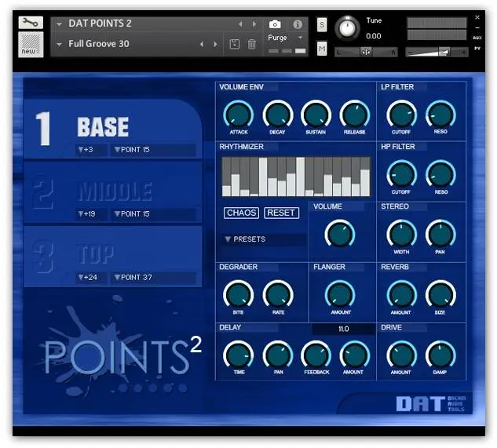Viewport: 497px width, 448px height.
Task: Click the HP Filter Cutoff knob
Action: [x=401, y=175]
